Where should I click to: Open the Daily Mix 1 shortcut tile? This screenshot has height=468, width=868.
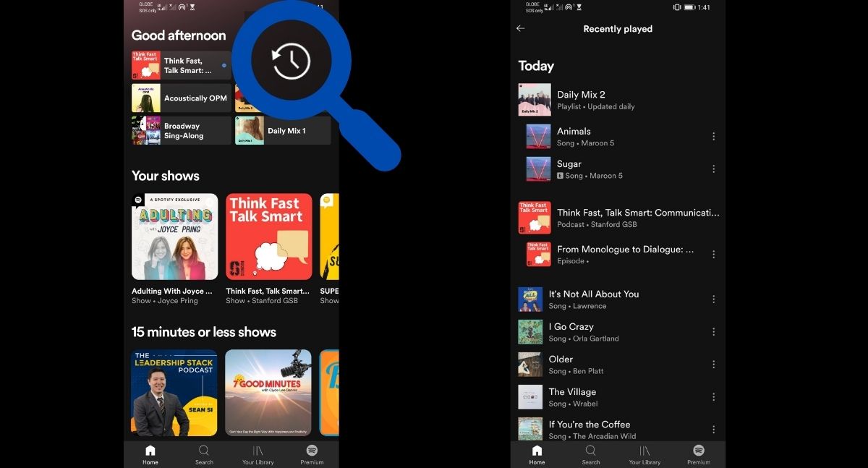pyautogui.click(x=283, y=131)
